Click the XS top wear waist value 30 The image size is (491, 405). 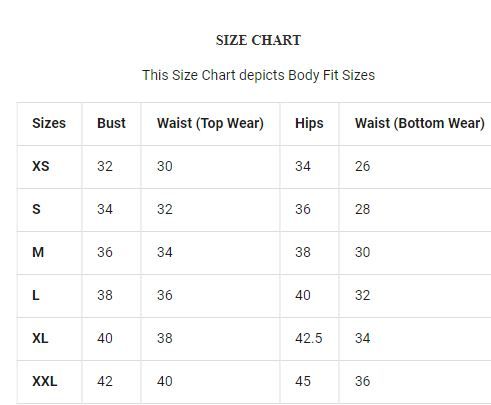point(165,166)
